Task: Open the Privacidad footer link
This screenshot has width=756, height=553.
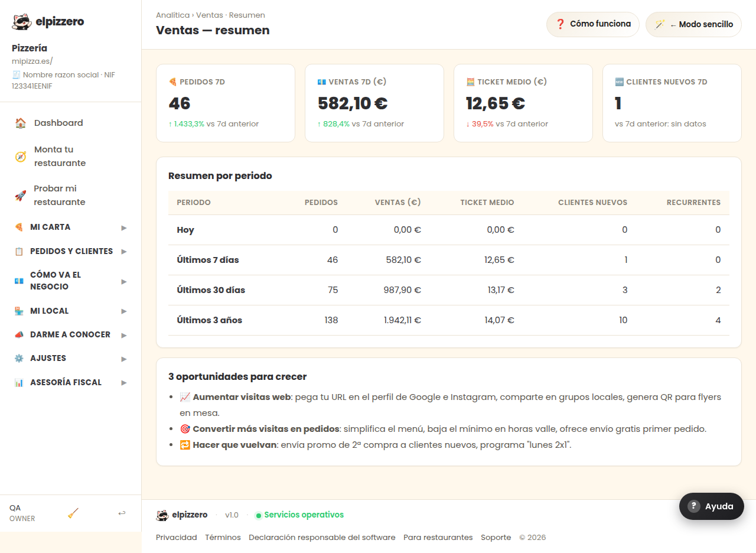Action: pyautogui.click(x=176, y=538)
